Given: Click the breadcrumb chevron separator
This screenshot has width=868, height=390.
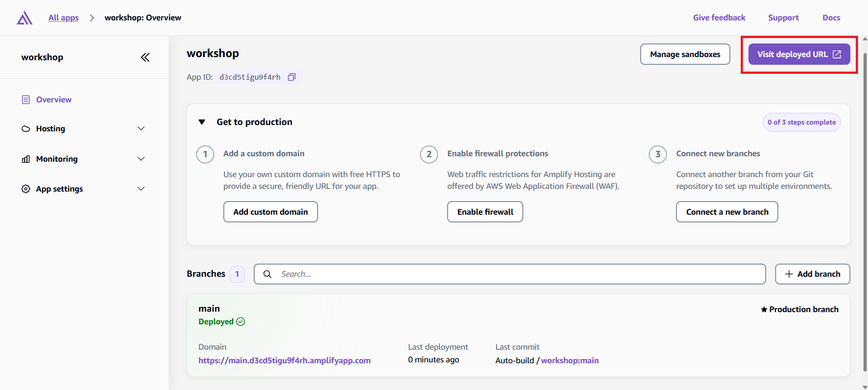Looking at the screenshot, I should (x=92, y=18).
